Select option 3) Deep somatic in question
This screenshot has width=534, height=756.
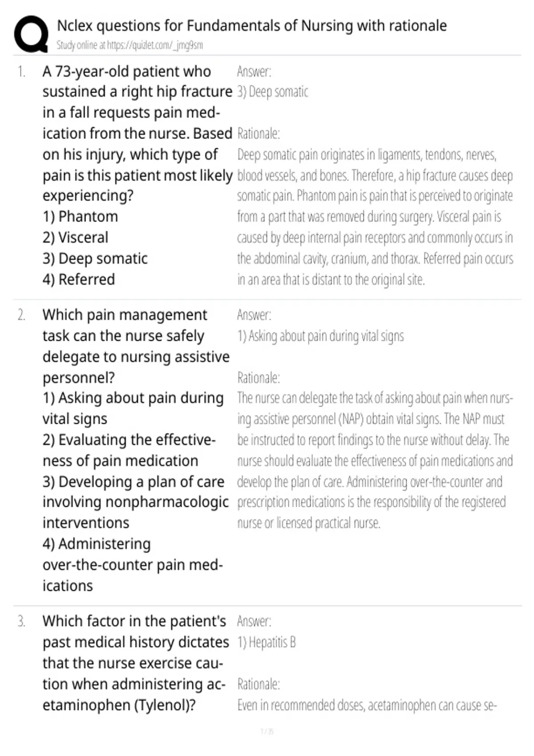pyautogui.click(x=95, y=258)
